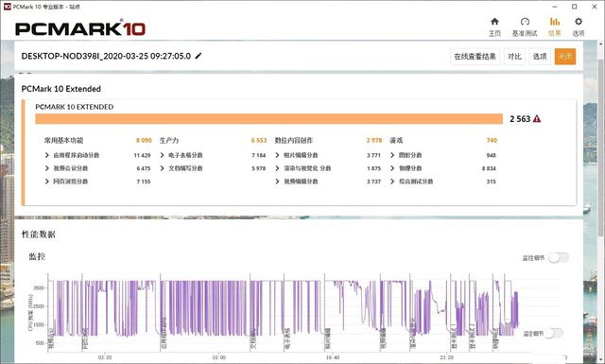Click the orange PCMark 10 Extended score bar
The width and height of the screenshot is (605, 364).
[x=268, y=119]
